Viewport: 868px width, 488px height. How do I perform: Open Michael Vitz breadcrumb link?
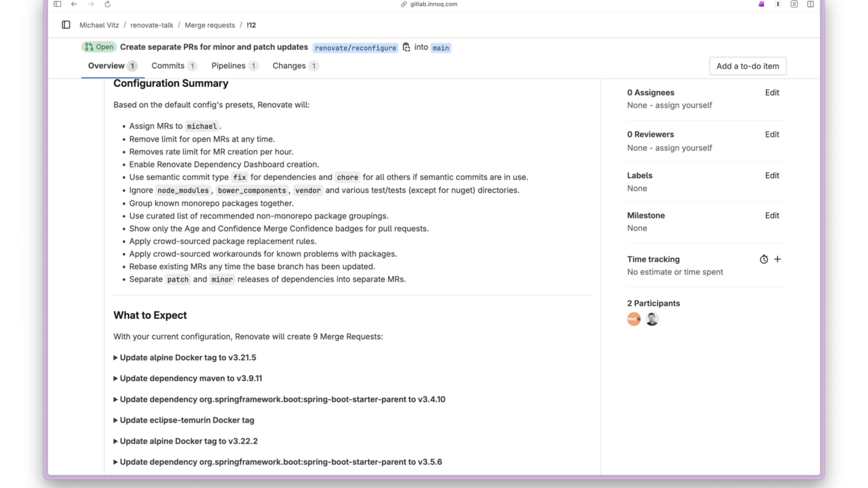pyautogui.click(x=99, y=25)
